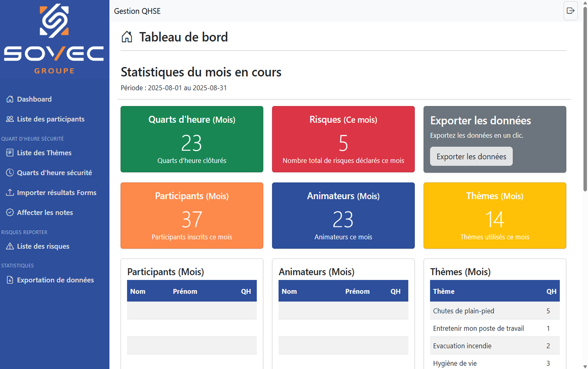Viewport: 588px width, 369px height.
Task: Click the Chutes de plain-pied table row
Action: pos(494,311)
